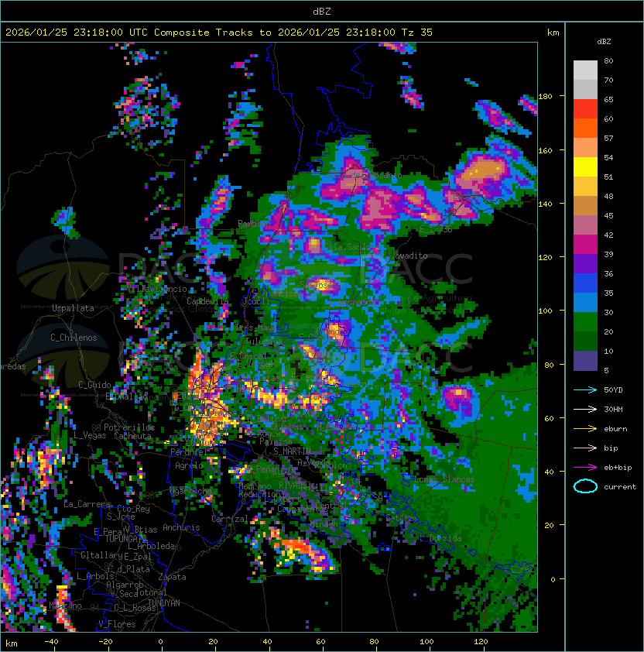Pick the red swatch in dBZ scale
Image resolution: width=644 pixels, height=652 pixels.
tap(585, 109)
